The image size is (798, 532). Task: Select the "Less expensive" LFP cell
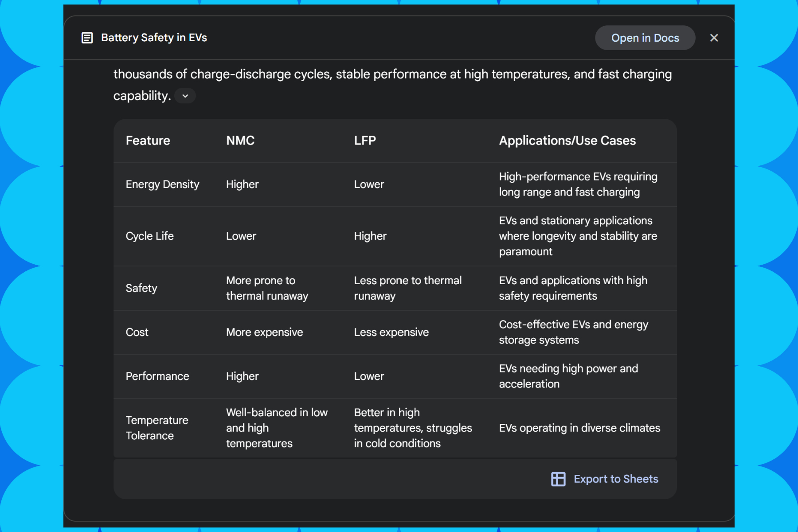pos(391,332)
